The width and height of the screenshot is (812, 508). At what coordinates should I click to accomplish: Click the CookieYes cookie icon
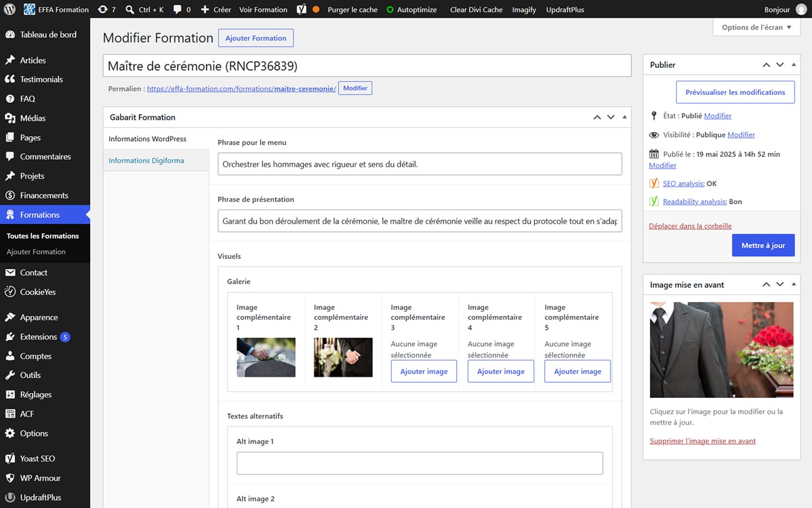point(10,292)
